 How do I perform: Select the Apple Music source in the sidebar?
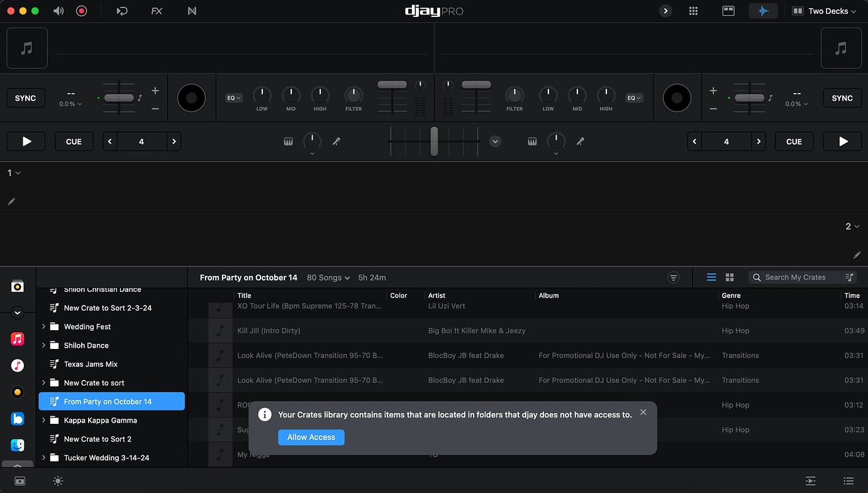coord(17,339)
